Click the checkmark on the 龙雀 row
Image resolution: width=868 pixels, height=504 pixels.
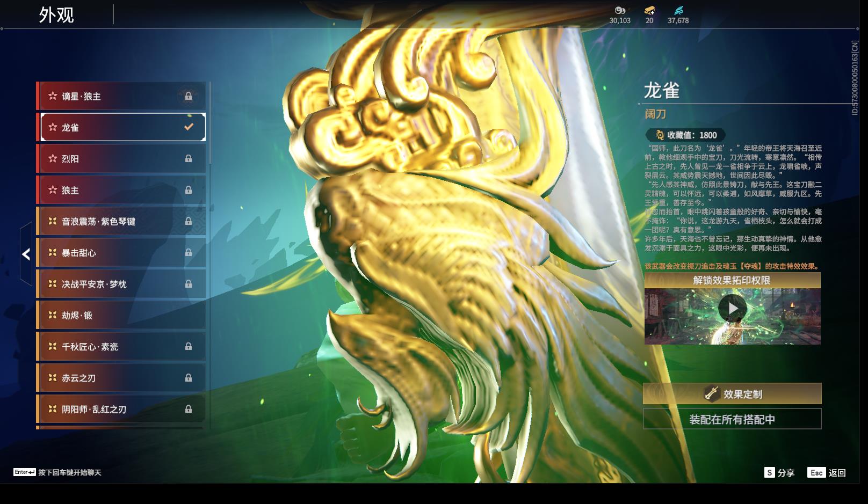pos(189,127)
